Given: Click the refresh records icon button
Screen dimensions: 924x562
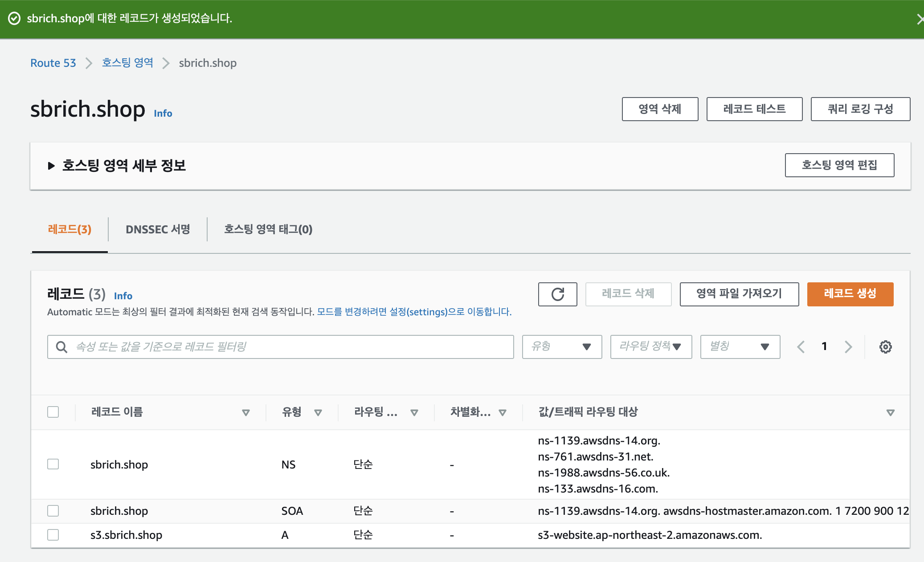Looking at the screenshot, I should click(557, 294).
